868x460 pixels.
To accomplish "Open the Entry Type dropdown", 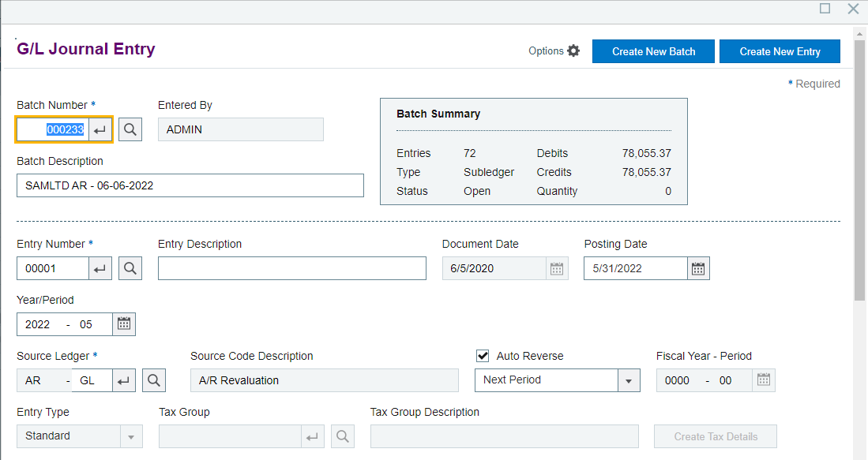I will pyautogui.click(x=132, y=436).
